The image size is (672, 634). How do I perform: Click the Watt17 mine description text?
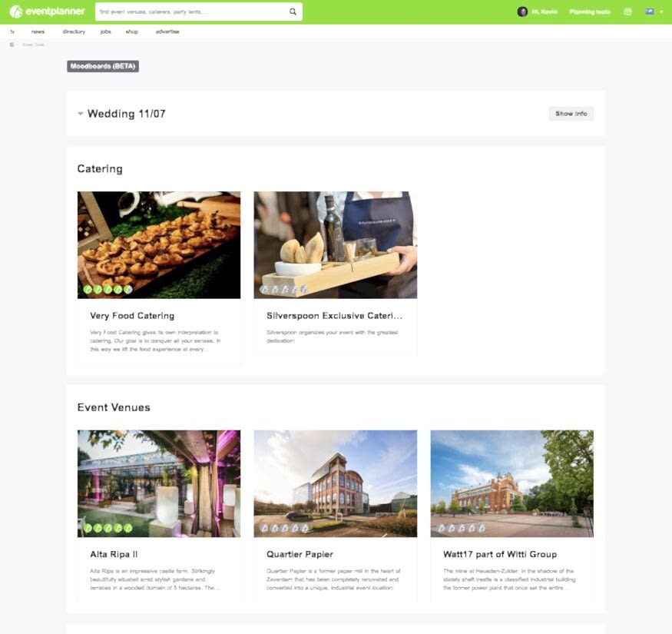[x=509, y=579]
